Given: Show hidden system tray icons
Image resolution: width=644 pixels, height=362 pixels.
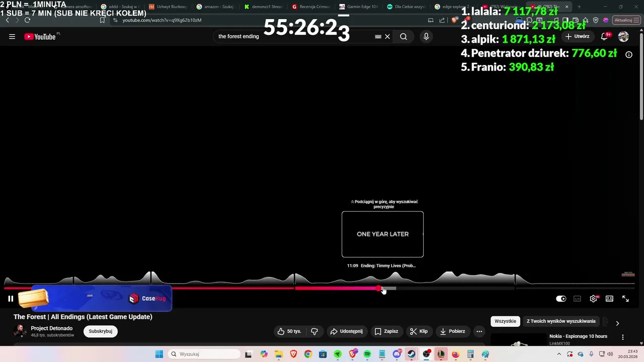Looking at the screenshot, I should click(x=560, y=354).
